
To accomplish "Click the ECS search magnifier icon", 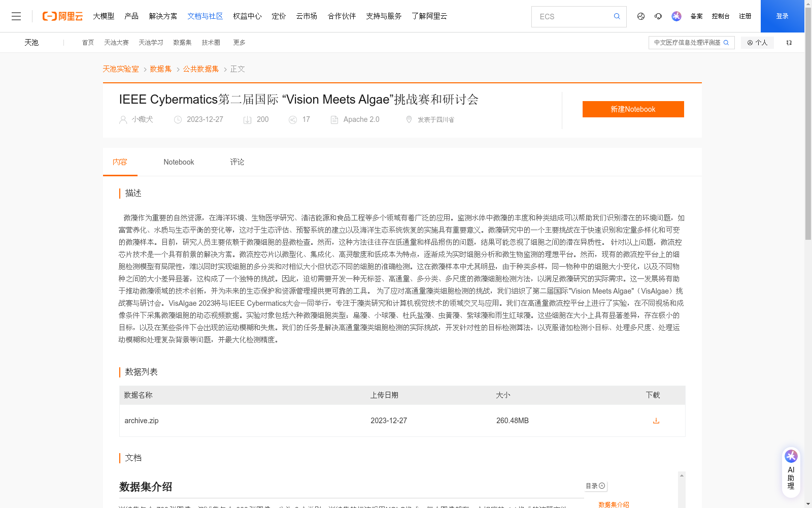I will [617, 16].
